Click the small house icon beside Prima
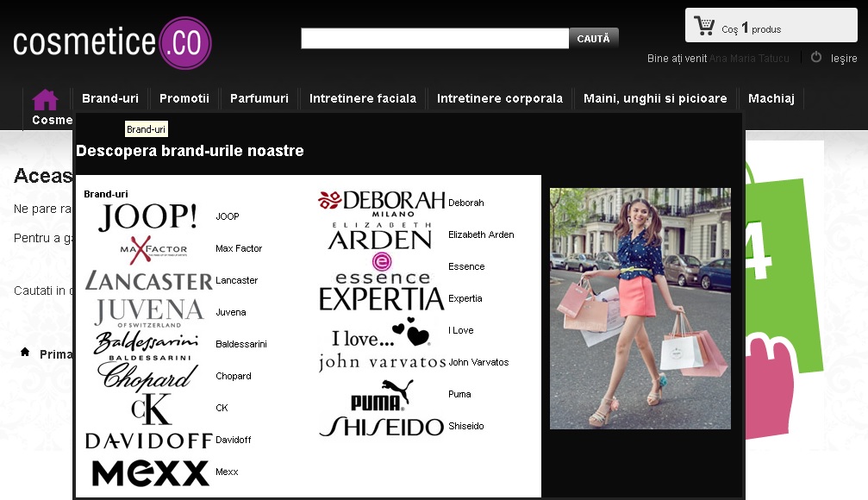The width and height of the screenshot is (868, 500). pyautogui.click(x=25, y=353)
